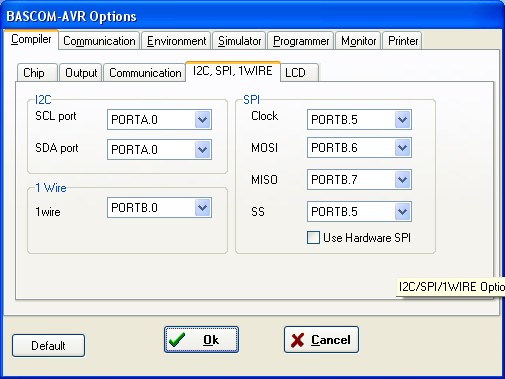The height and width of the screenshot is (379, 505).
Task: Expand the 1wire port dropdown arrow
Action: [x=203, y=208]
